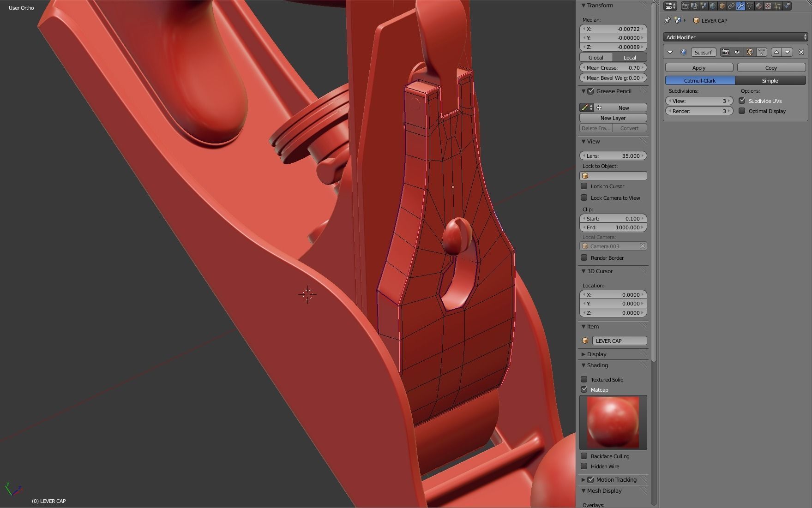Enable Textured Solid checkbox
Screen dimensions: 812x508
pyautogui.click(x=584, y=379)
